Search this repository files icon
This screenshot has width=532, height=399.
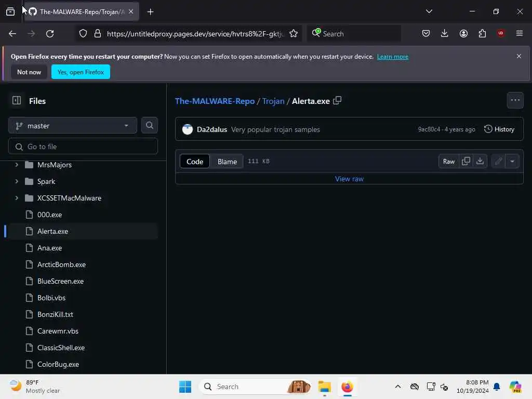coord(149,125)
